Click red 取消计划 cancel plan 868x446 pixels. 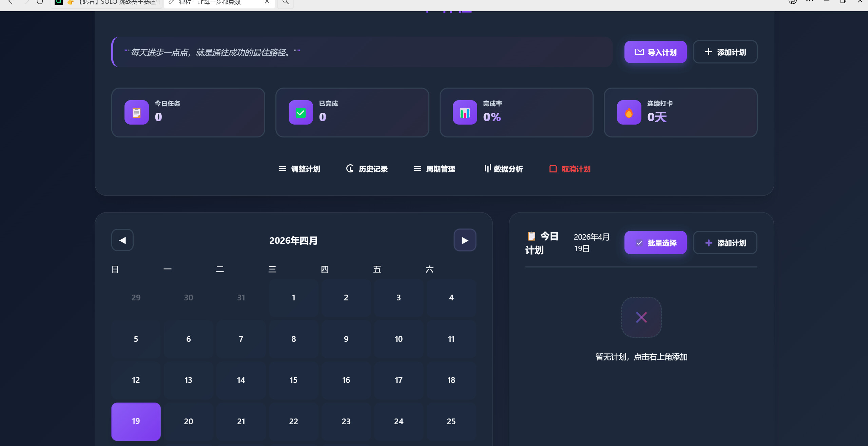570,169
